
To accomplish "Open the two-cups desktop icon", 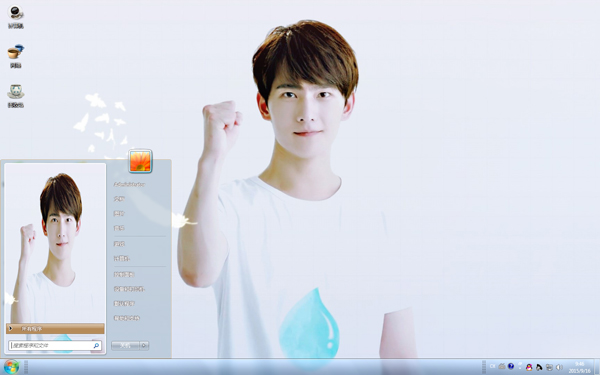I will click(x=16, y=56).
